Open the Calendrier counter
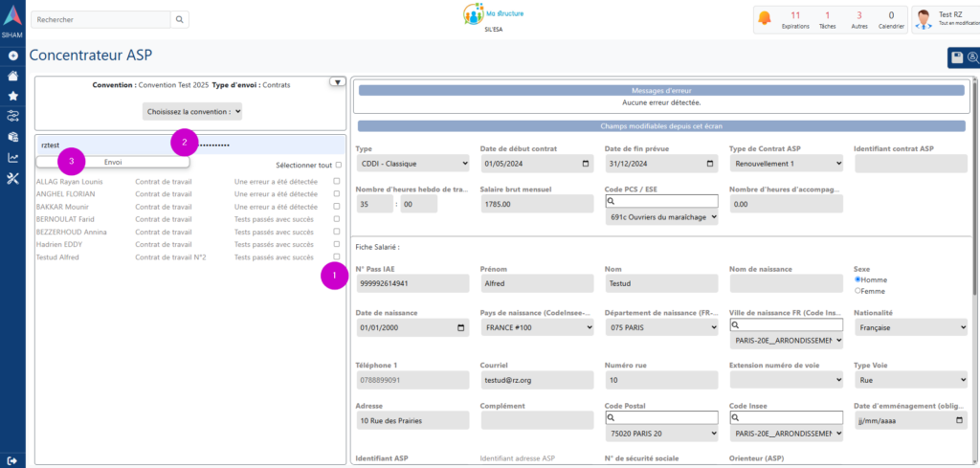Screen dimensions: 980x468 (x=891, y=19)
